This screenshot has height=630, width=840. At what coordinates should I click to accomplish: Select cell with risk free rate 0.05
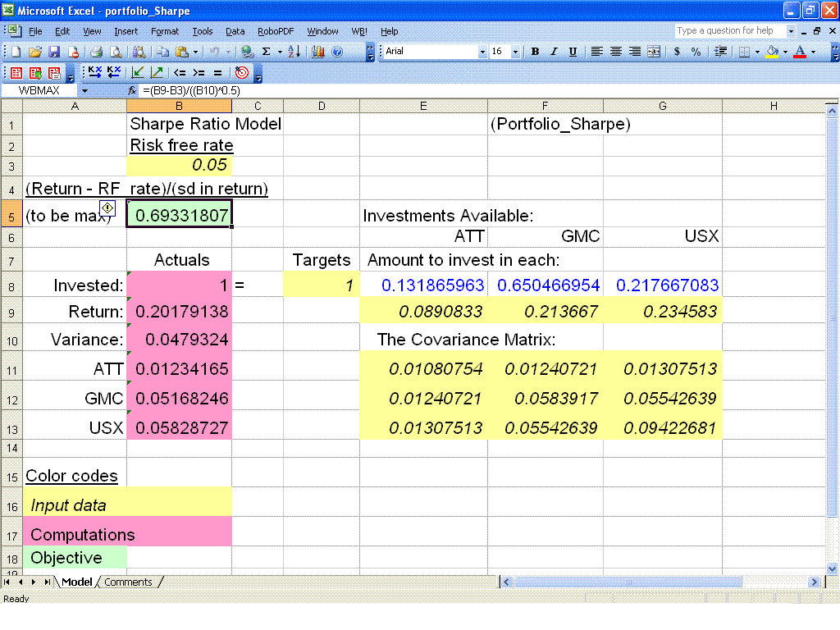(x=179, y=166)
